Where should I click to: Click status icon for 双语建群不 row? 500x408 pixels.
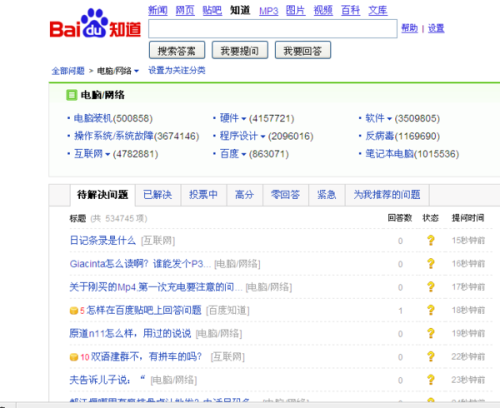[x=431, y=357]
